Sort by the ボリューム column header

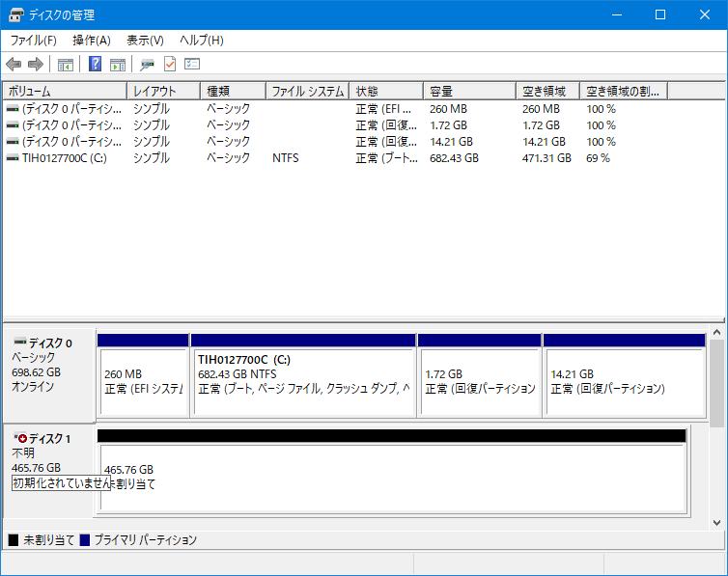[x=65, y=91]
